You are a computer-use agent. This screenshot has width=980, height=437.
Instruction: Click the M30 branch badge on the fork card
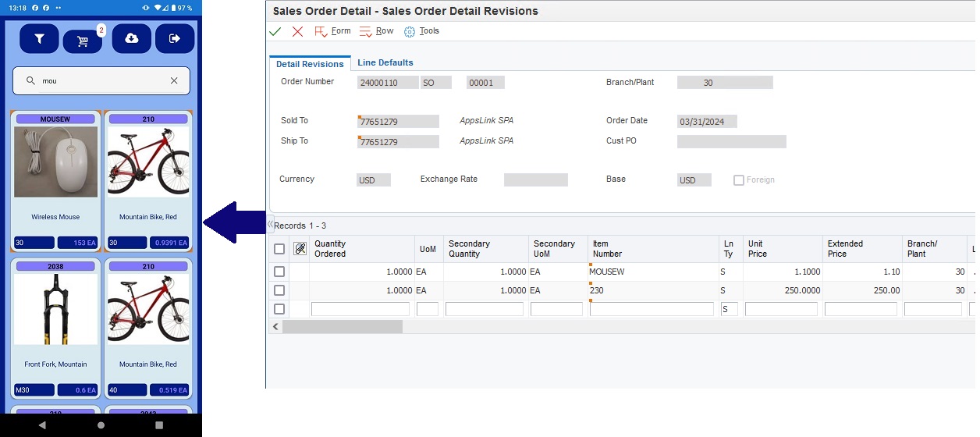coord(34,390)
